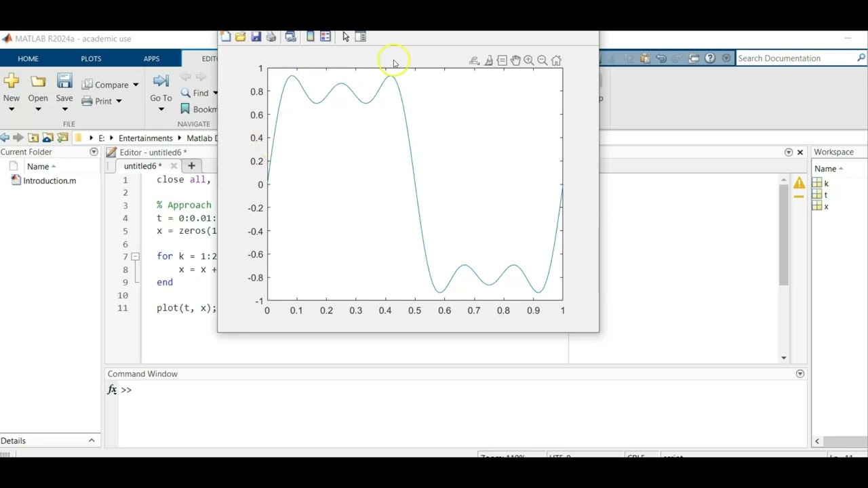Click the Go To arrow icon
The height and width of the screenshot is (488, 868).
[161, 81]
